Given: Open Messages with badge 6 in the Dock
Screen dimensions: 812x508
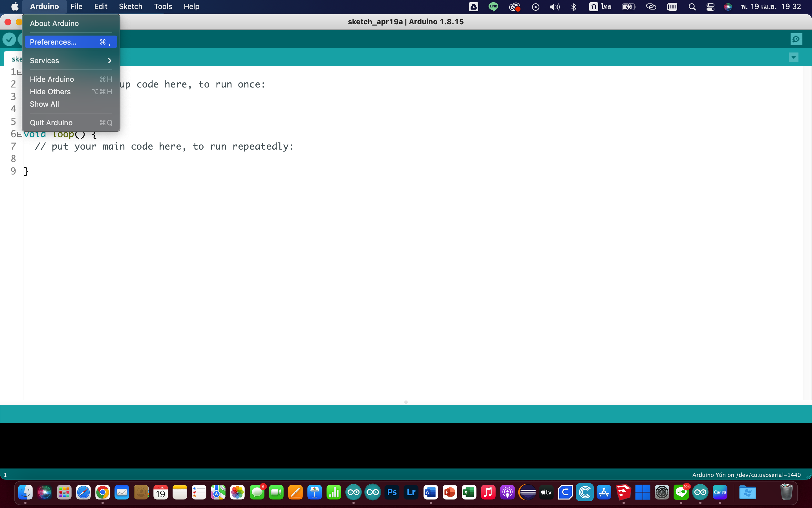Looking at the screenshot, I should 257,492.
